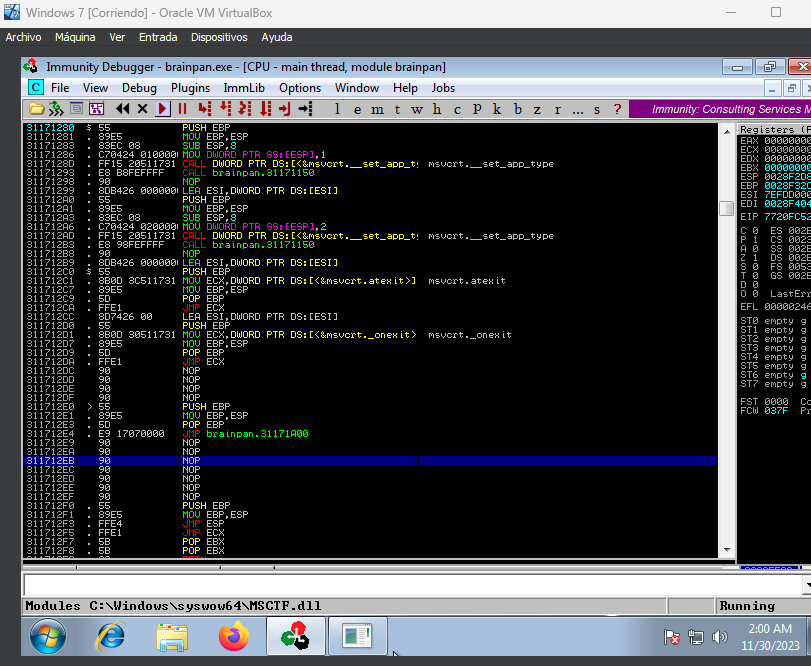Show patches with 'p' button

tap(477, 109)
